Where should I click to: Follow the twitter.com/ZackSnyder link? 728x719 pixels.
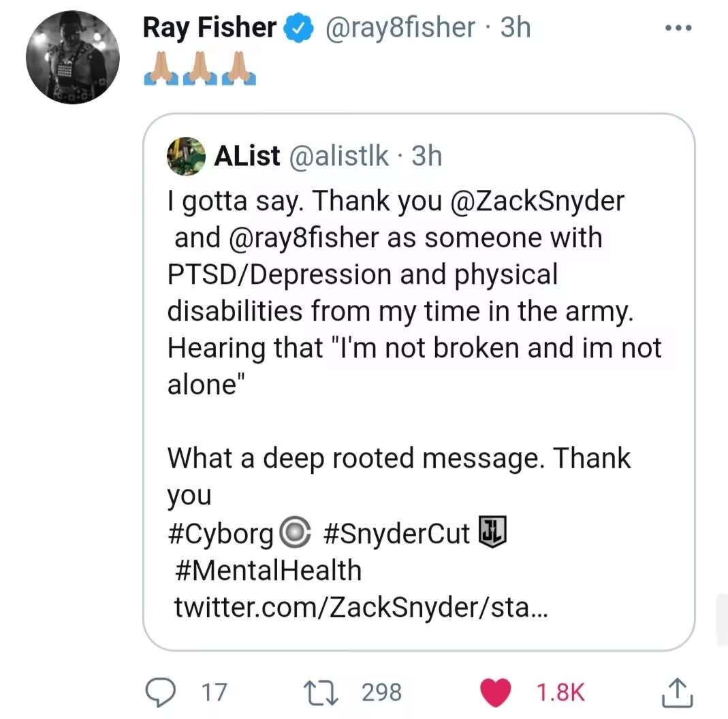coord(360,607)
